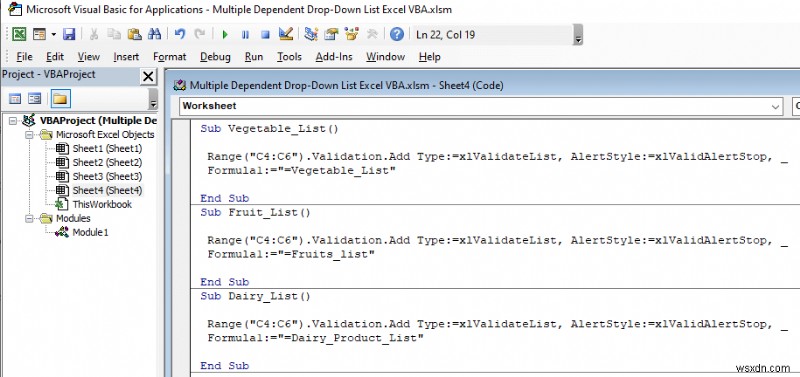
Task: Open the Debug menu
Action: [x=215, y=57]
